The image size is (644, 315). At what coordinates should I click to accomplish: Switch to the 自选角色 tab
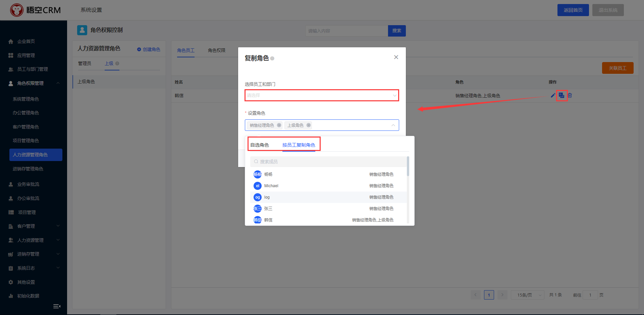(x=260, y=145)
